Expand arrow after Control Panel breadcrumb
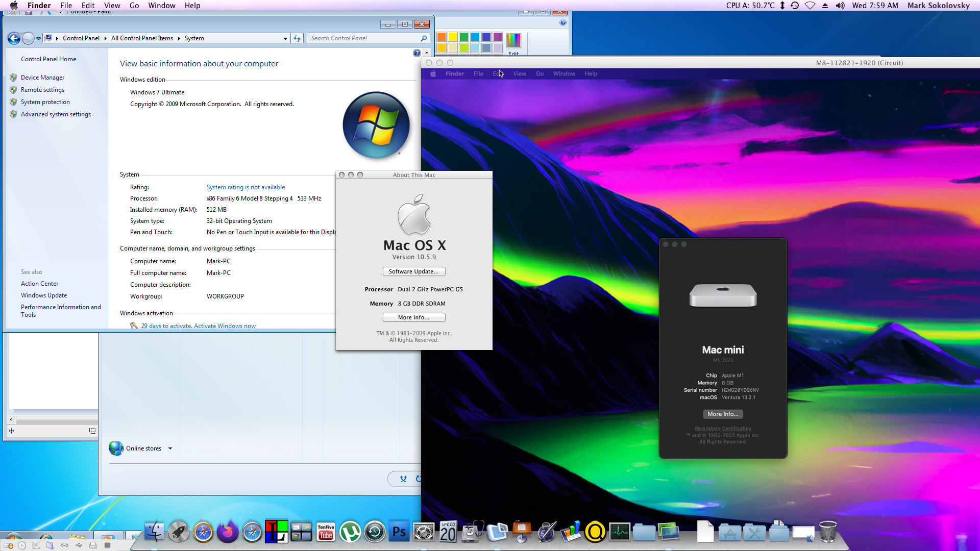The width and height of the screenshot is (980, 551). pyautogui.click(x=105, y=38)
